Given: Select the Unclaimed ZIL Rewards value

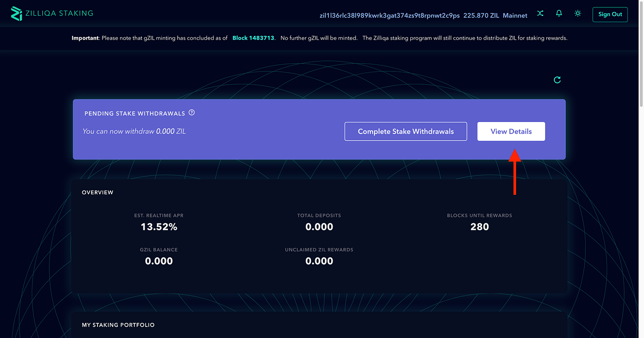Looking at the screenshot, I should click(x=319, y=261).
